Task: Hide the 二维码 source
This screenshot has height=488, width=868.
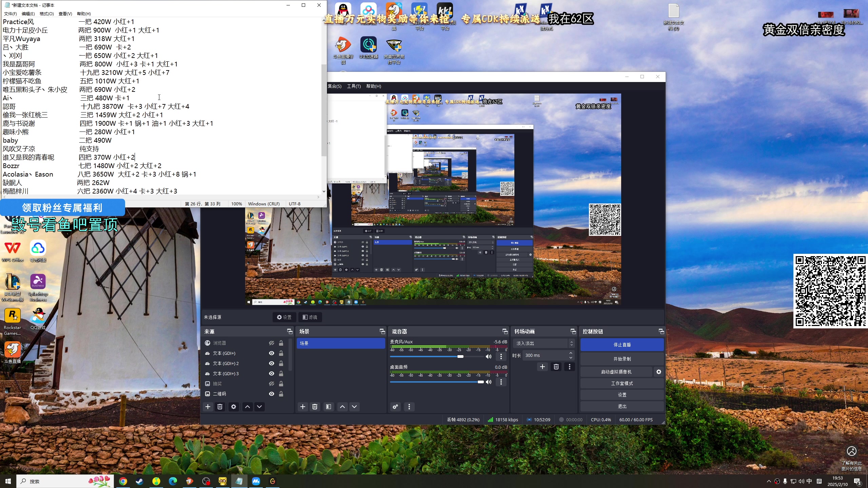Action: [x=272, y=394]
